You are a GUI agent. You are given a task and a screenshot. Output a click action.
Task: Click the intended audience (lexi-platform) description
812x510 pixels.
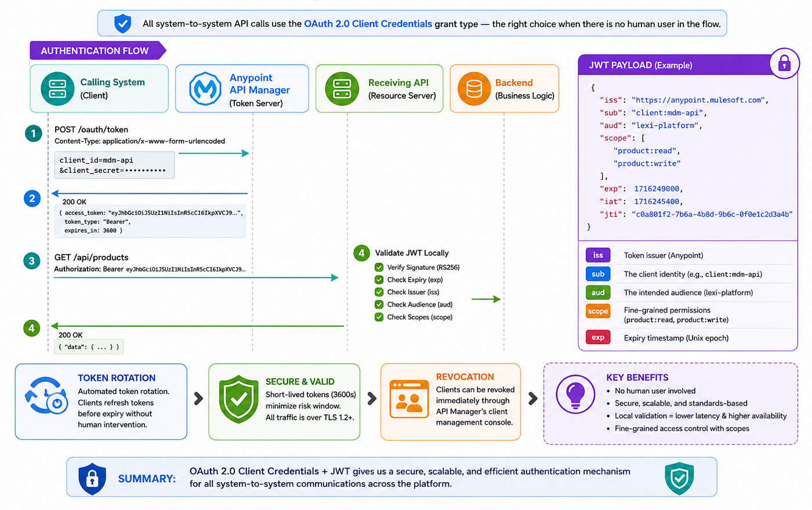[688, 292]
